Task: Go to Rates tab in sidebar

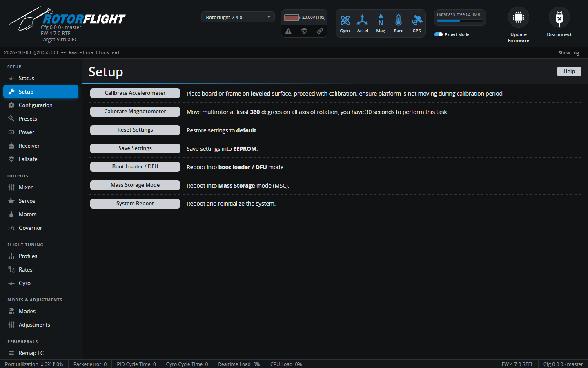Action: (41, 269)
